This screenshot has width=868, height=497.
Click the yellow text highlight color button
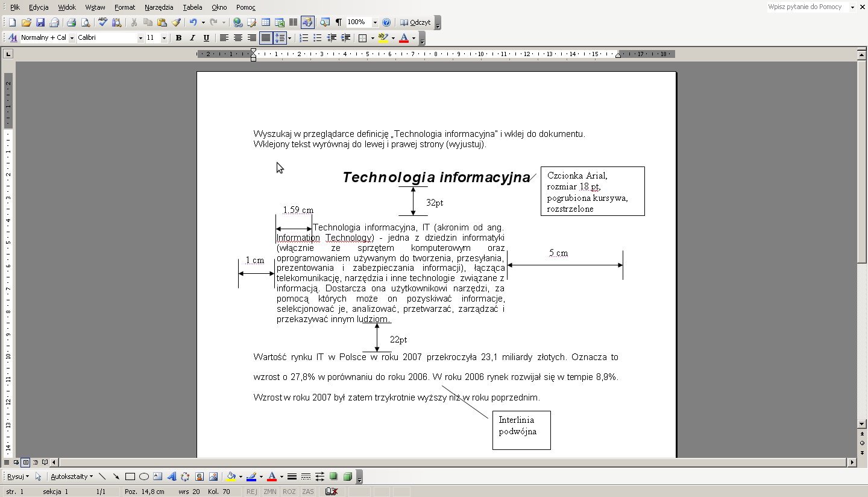[x=383, y=38]
